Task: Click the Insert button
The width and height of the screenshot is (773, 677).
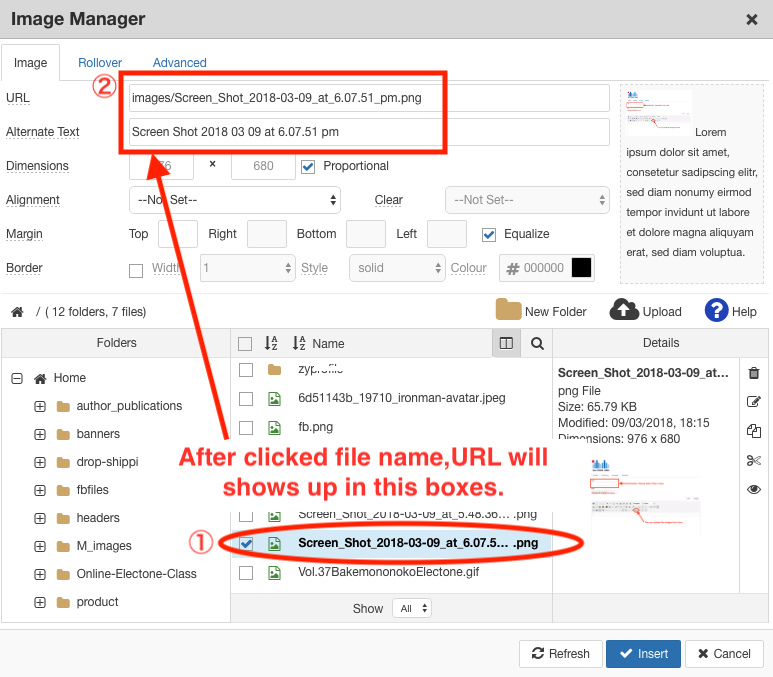Action: pyautogui.click(x=643, y=654)
